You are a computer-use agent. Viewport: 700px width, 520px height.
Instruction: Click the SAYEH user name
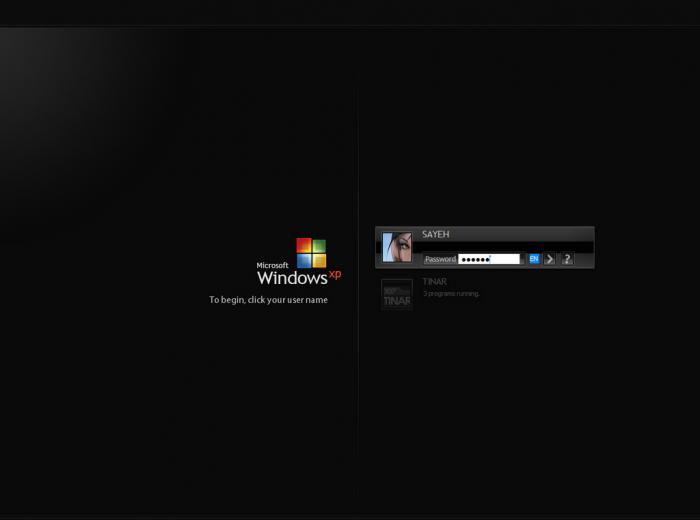435,234
